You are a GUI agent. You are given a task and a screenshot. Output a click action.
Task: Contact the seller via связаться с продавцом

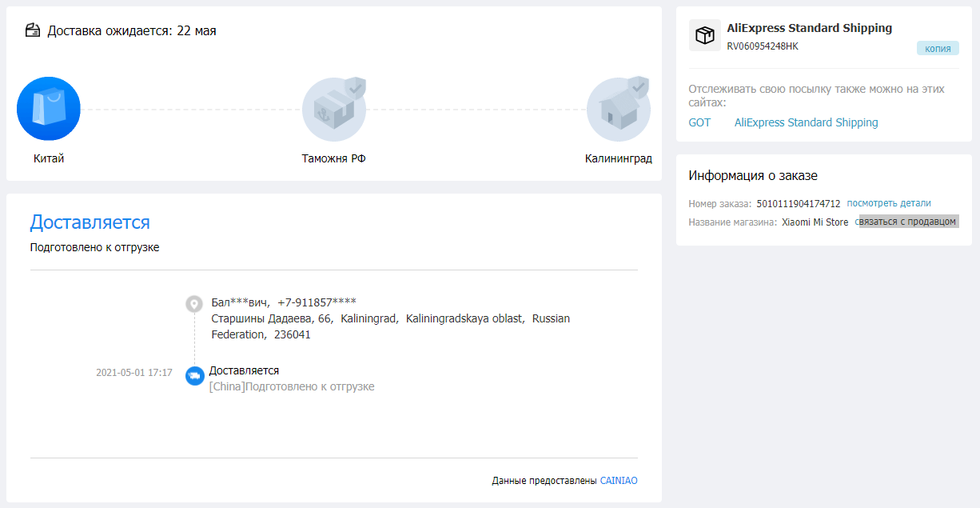click(907, 222)
